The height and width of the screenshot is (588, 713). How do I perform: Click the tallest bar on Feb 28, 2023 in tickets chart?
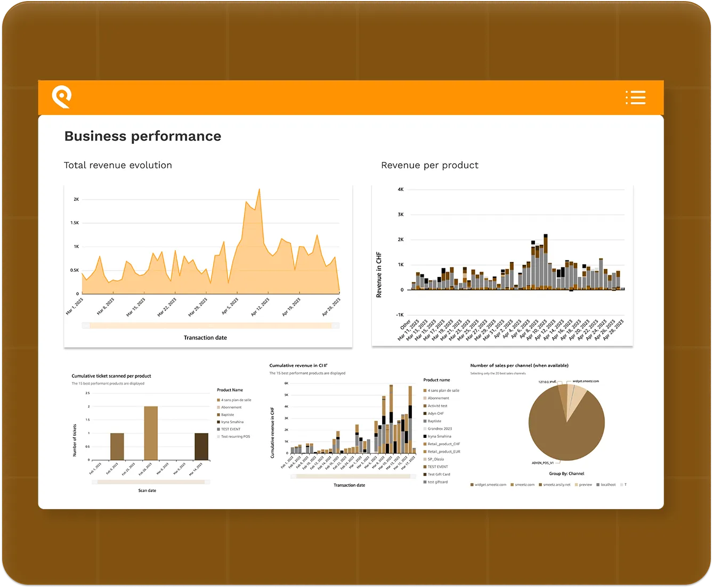pos(151,433)
